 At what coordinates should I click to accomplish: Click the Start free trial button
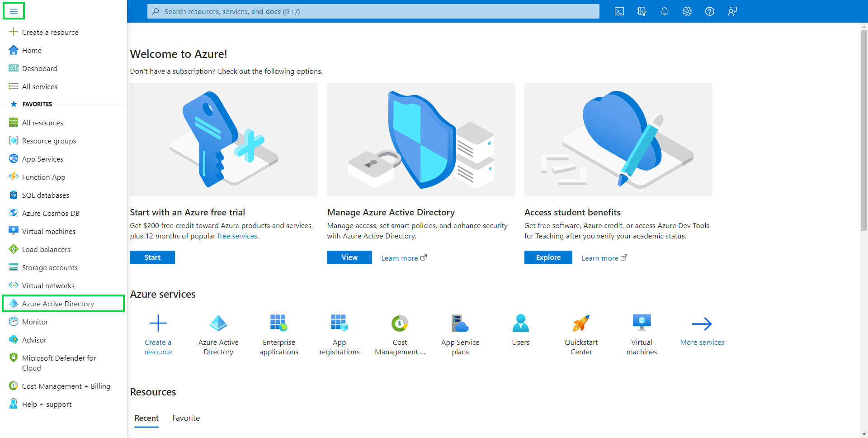coord(152,257)
